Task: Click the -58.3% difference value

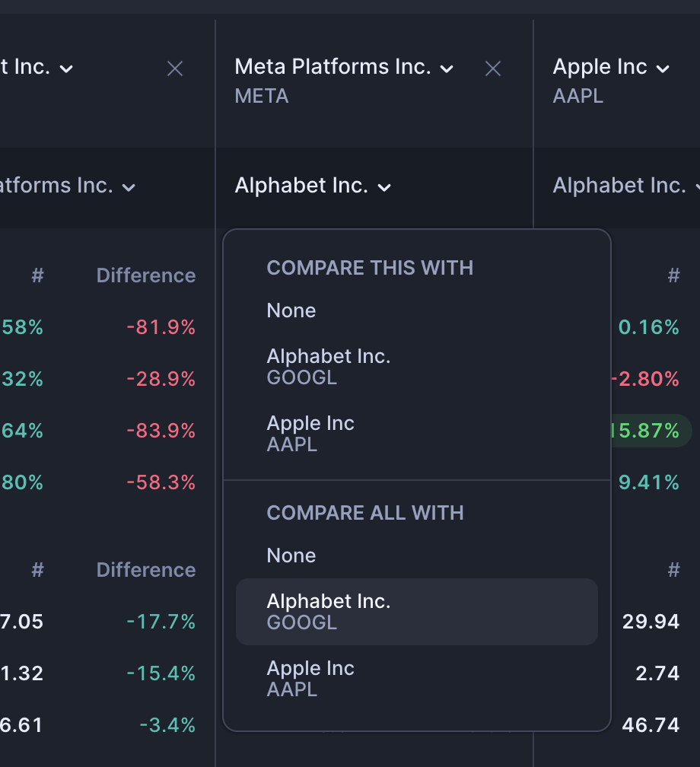Action: click(x=161, y=482)
